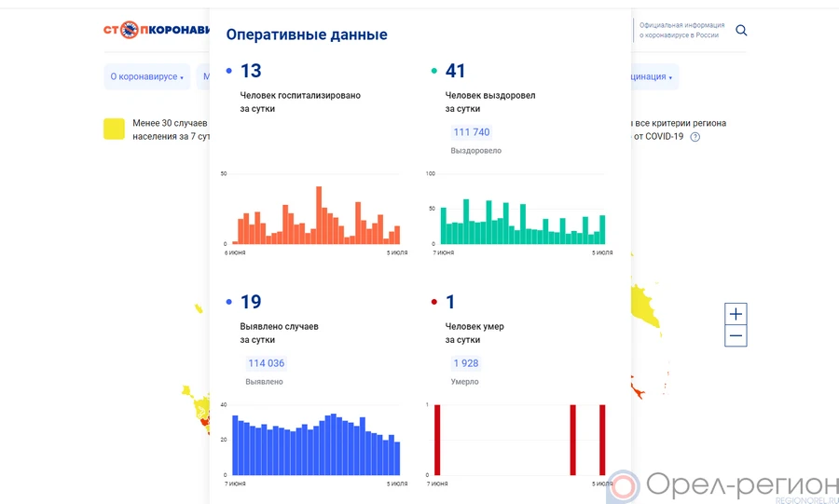Click the 'Официальная информация о коронавирусе' link
Viewport: 839px width, 504px height.
click(x=679, y=30)
